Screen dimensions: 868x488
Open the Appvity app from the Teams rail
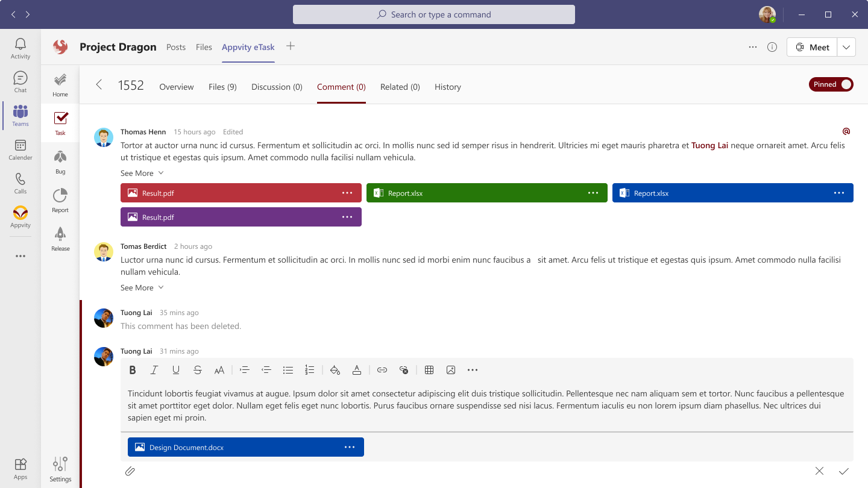20,218
